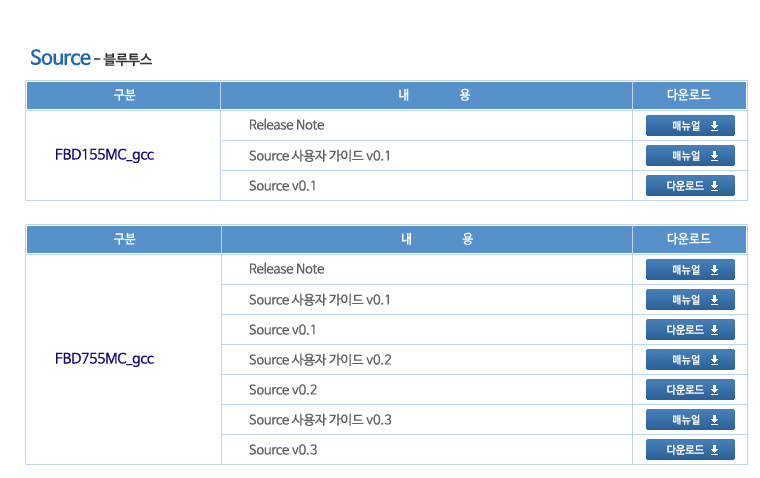This screenshot has width=760, height=478.
Task: Click the FBD755MC_gcc category label
Action: (x=104, y=359)
